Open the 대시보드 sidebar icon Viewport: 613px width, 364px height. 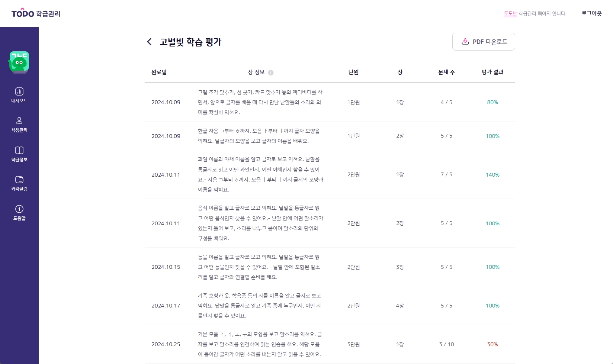19,91
